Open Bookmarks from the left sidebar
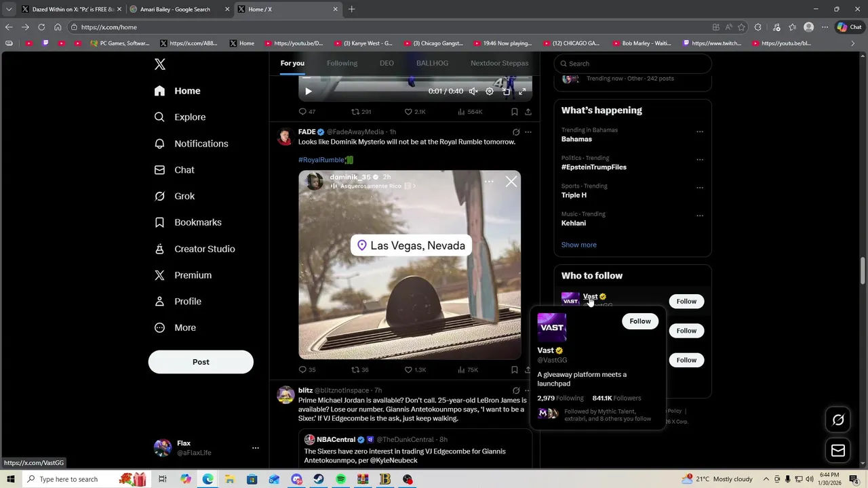 point(188,222)
